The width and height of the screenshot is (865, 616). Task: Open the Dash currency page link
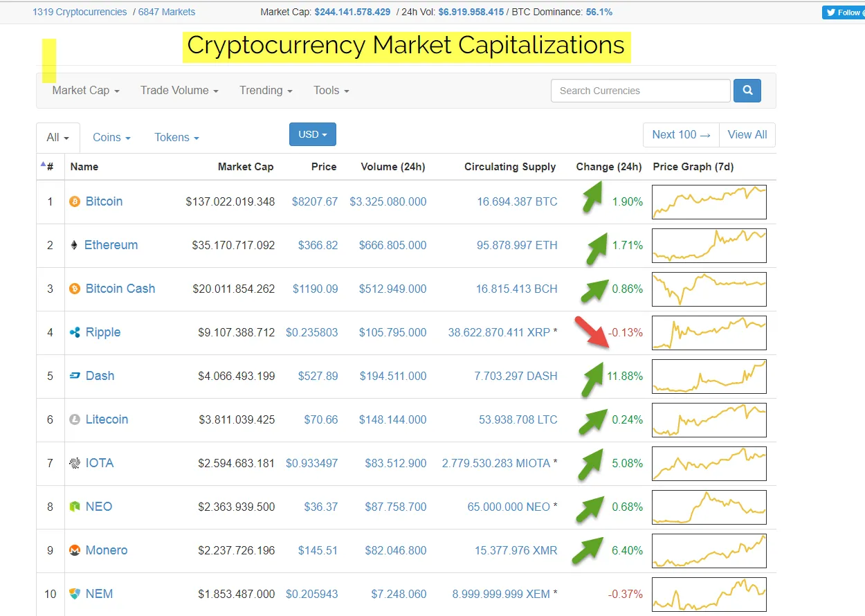click(x=100, y=377)
